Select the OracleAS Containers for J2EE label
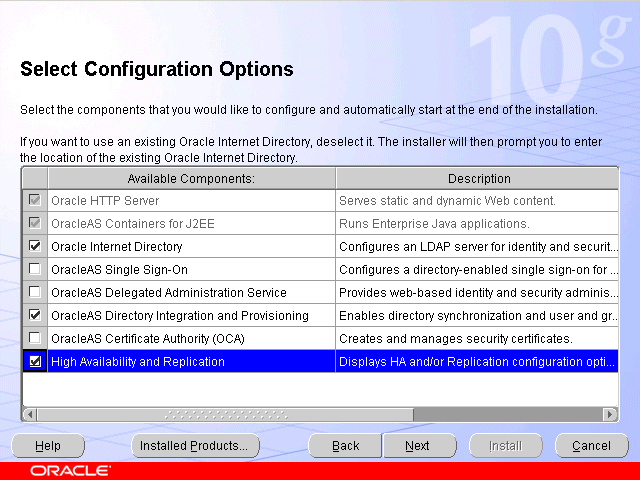Image resolution: width=640 pixels, height=480 pixels. pos(133,224)
